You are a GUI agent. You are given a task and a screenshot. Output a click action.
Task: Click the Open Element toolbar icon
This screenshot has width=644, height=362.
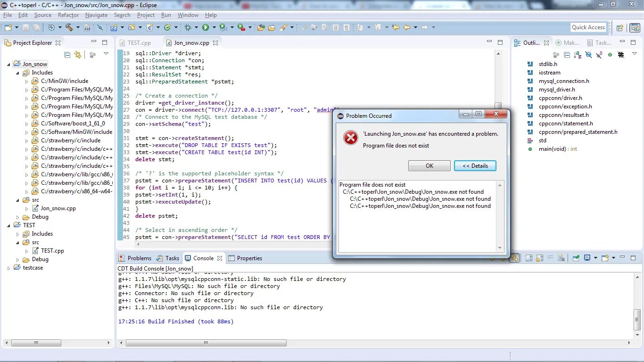[261, 27]
